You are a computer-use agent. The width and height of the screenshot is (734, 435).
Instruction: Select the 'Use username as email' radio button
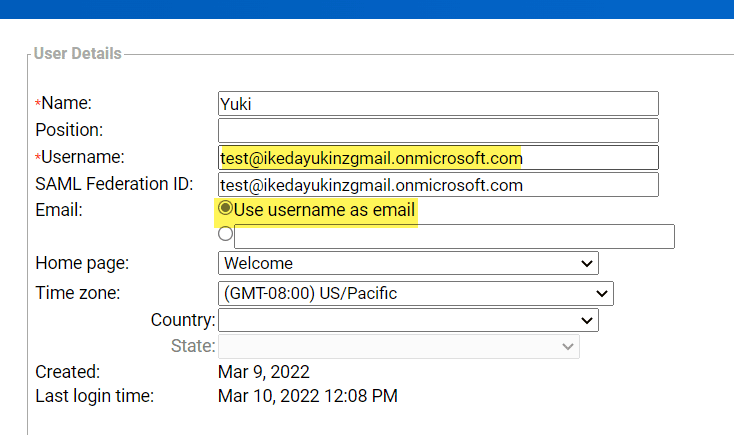pyautogui.click(x=225, y=209)
